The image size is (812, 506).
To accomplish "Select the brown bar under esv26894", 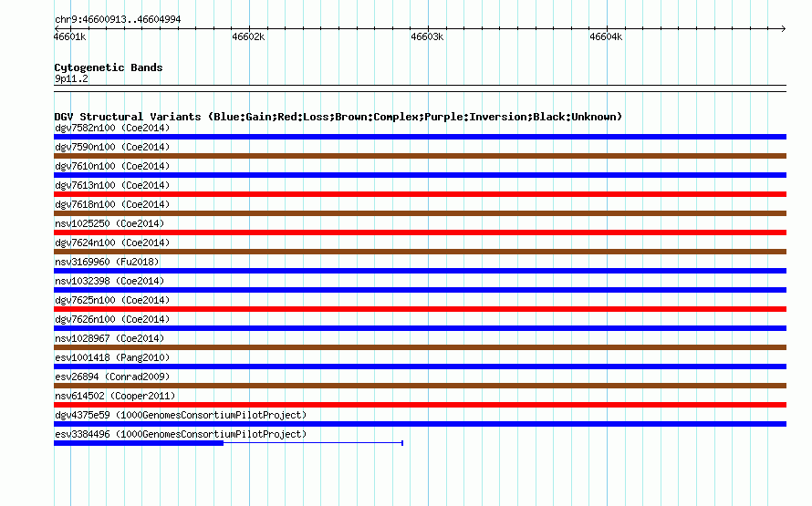I will pos(420,386).
